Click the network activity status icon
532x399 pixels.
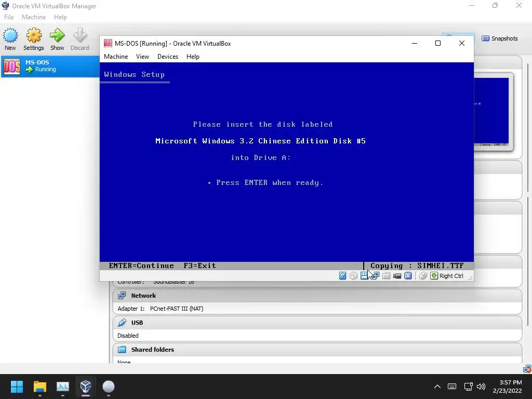375,276
